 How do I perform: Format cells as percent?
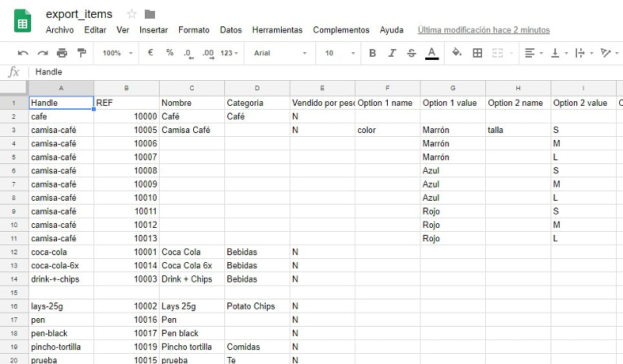170,52
